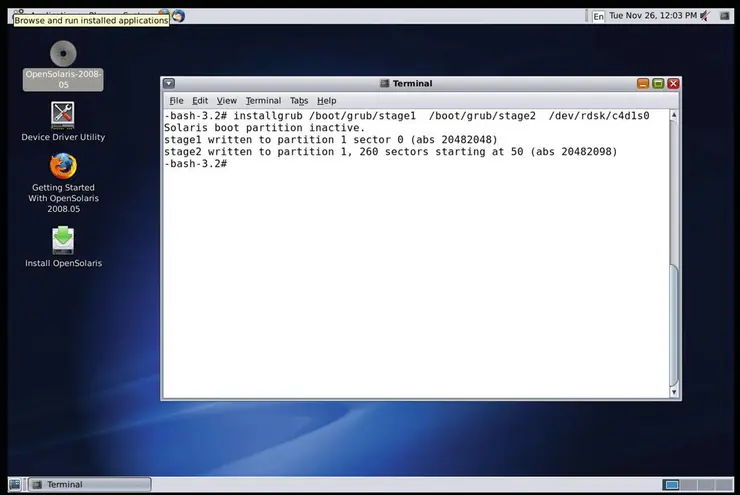This screenshot has width=740, height=495.
Task: Open the Help menu in Terminal
Action: point(326,101)
